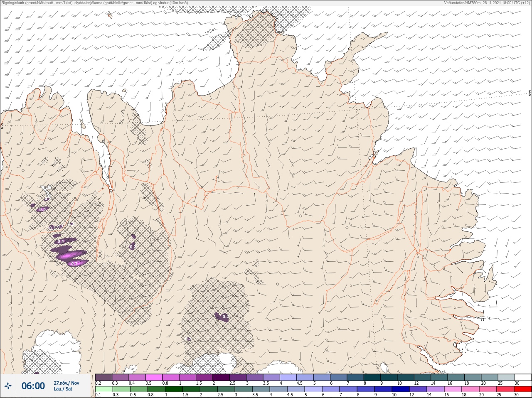
Task: Click the '0.1' value starting the lower legend
Action: [x=98, y=395]
